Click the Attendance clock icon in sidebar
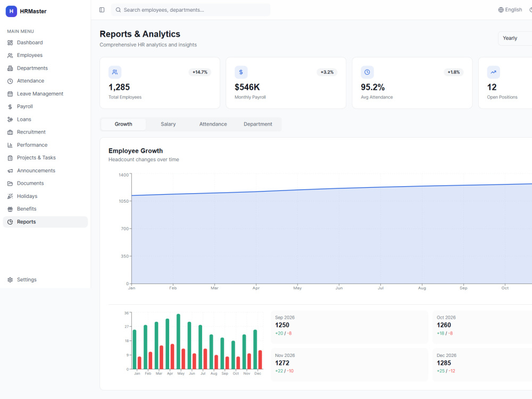Viewport: 532px width, 399px height. click(10, 81)
